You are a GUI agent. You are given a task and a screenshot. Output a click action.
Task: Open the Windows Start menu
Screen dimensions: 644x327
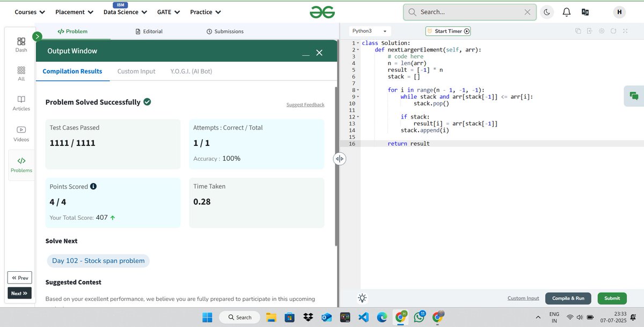coord(207,317)
